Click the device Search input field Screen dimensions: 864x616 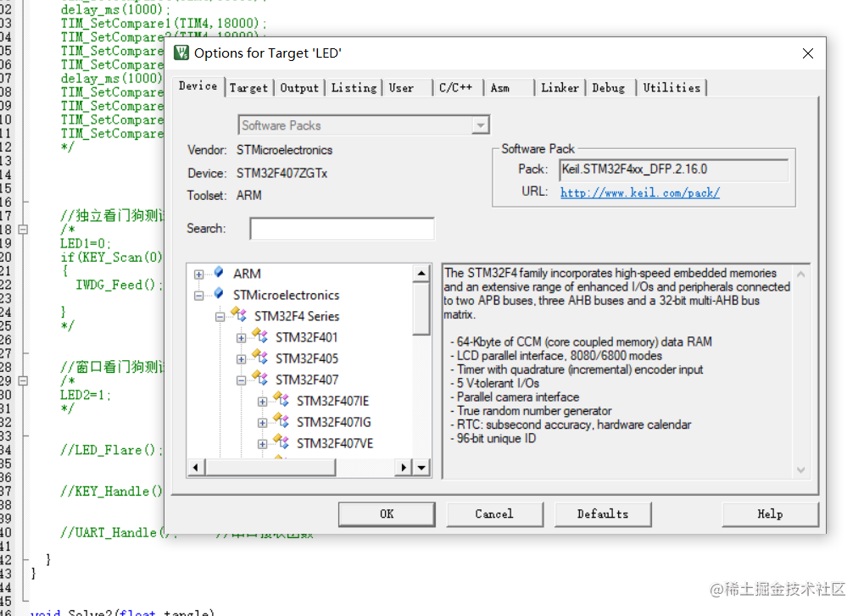343,229
